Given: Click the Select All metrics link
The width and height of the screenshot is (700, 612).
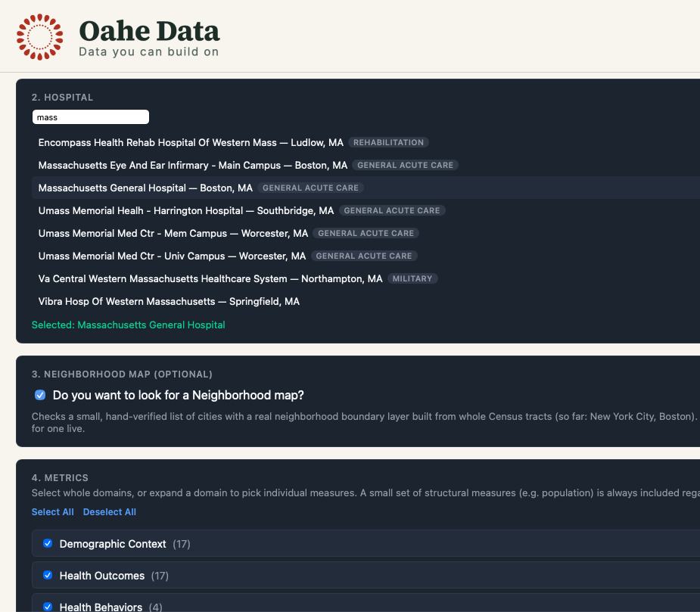Looking at the screenshot, I should point(53,512).
